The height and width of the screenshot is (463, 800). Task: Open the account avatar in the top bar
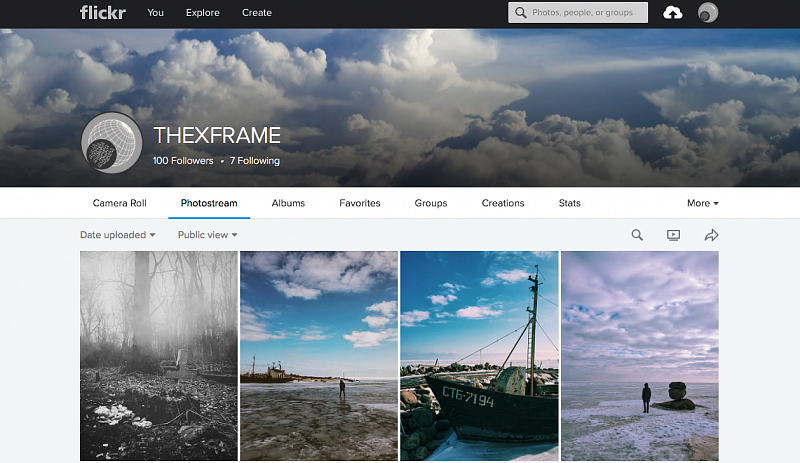click(708, 13)
